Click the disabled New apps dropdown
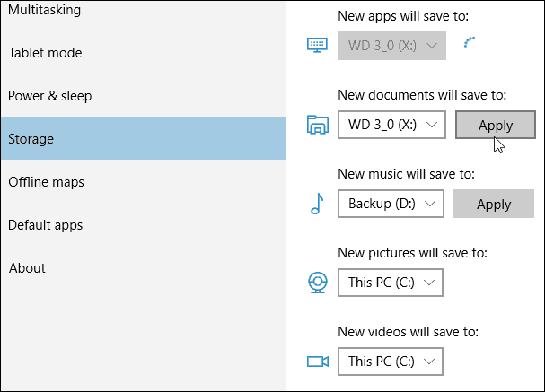 [391, 46]
